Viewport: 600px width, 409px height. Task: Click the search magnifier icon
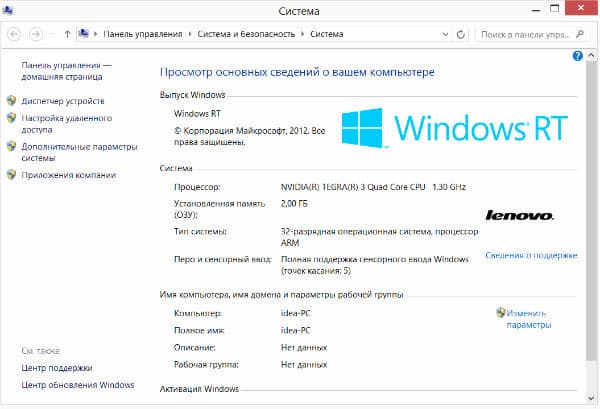tap(580, 34)
